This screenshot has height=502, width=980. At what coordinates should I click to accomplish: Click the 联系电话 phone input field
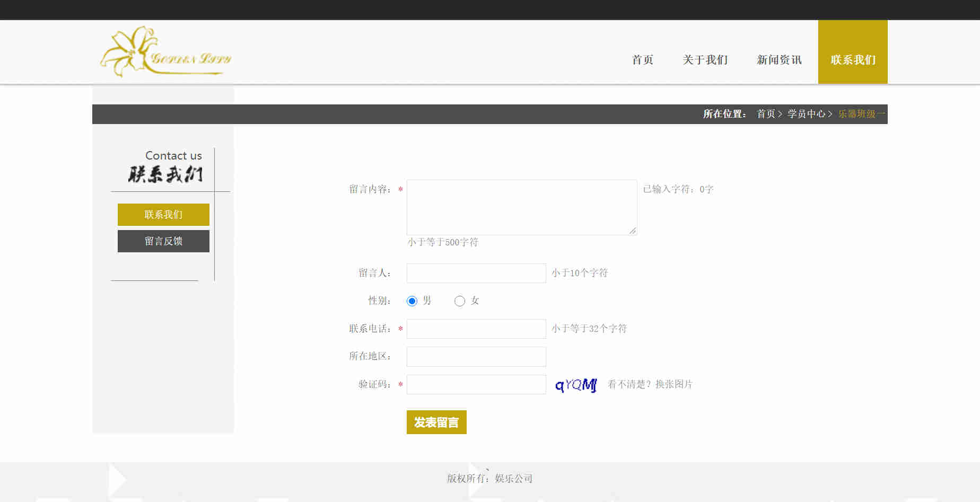[476, 329]
